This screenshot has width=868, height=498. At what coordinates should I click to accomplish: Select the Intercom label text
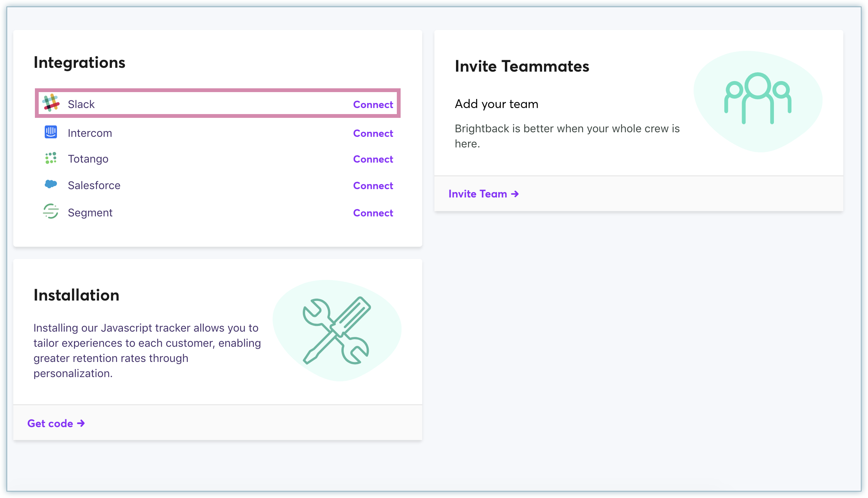coord(90,133)
